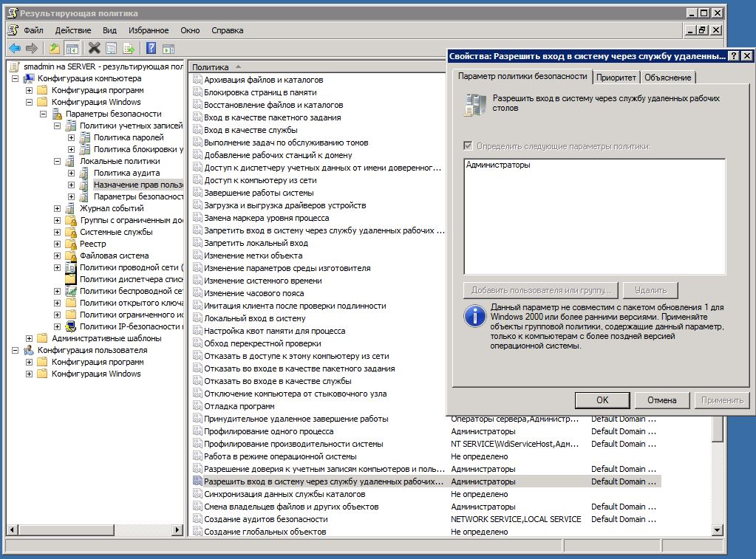Screen dimensions: 756x559
Task: Open properties via the toolbar icon
Action: click(112, 48)
